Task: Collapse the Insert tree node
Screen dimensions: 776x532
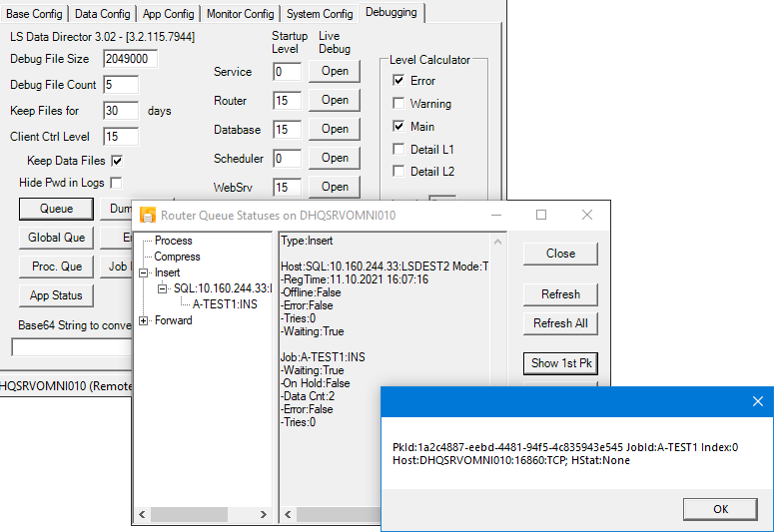Action: [144, 272]
